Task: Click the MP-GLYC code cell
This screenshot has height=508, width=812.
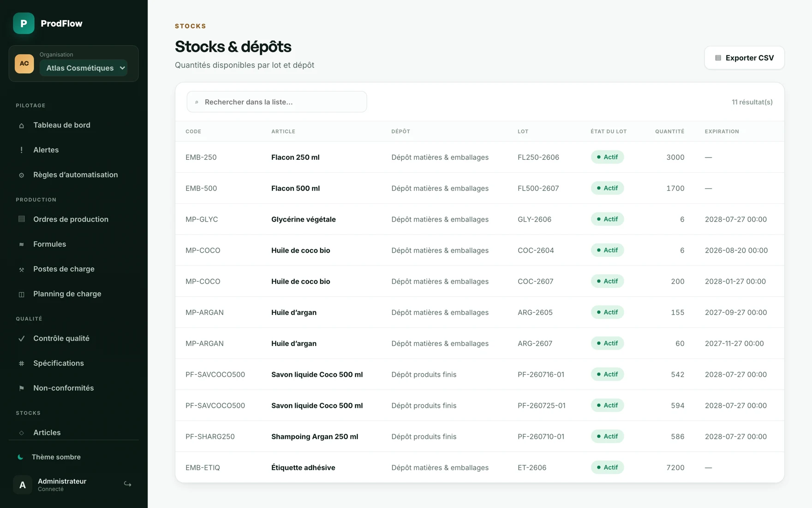Action: 202,219
